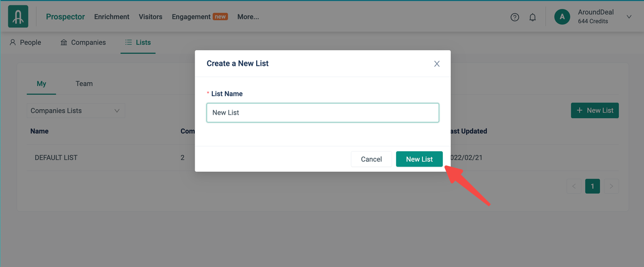
Task: Open the Engagement section
Action: (x=191, y=17)
